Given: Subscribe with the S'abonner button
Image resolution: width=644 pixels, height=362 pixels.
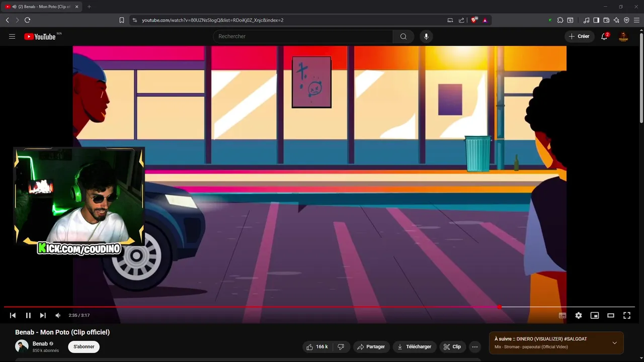Looking at the screenshot, I should tap(84, 347).
